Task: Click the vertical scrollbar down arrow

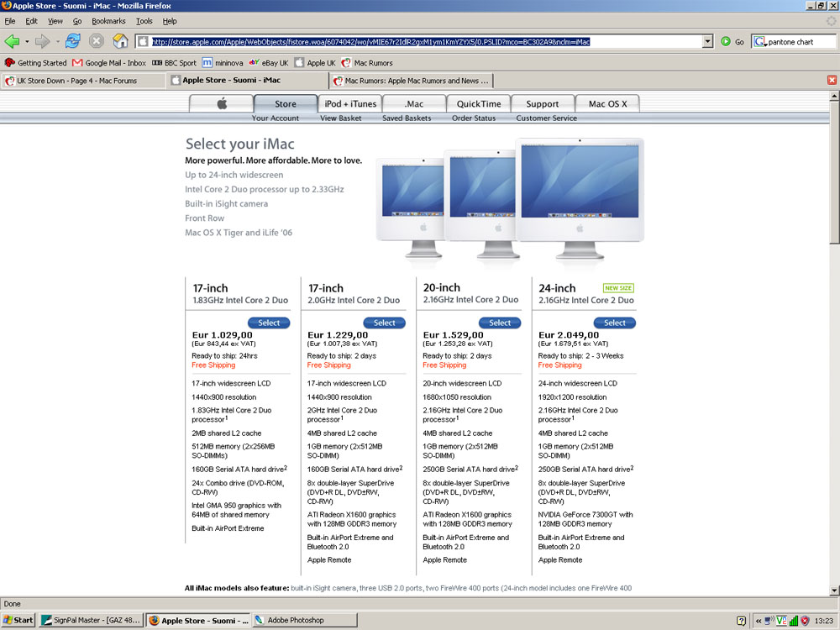Action: tap(834, 591)
